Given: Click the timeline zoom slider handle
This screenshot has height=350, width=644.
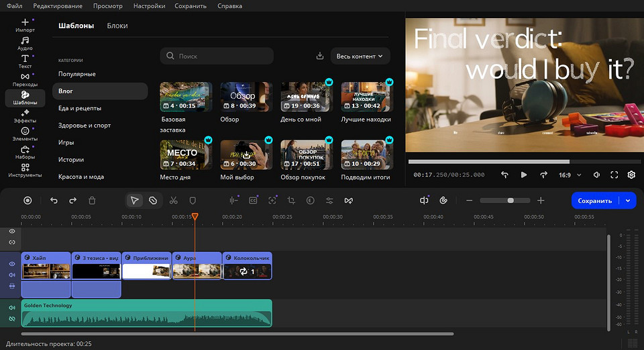Looking at the screenshot, I should 511,200.
